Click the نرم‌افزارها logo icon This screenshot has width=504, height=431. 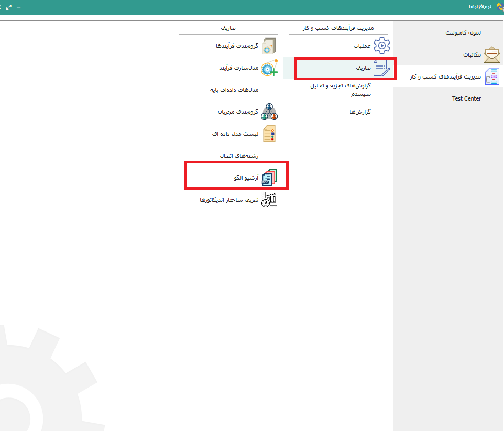click(x=499, y=7)
